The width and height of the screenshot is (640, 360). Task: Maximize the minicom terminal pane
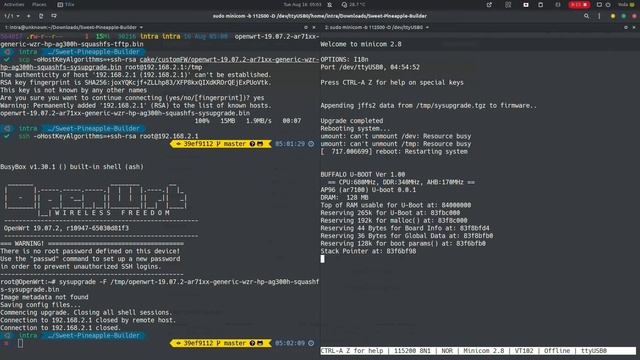[x=626, y=27]
